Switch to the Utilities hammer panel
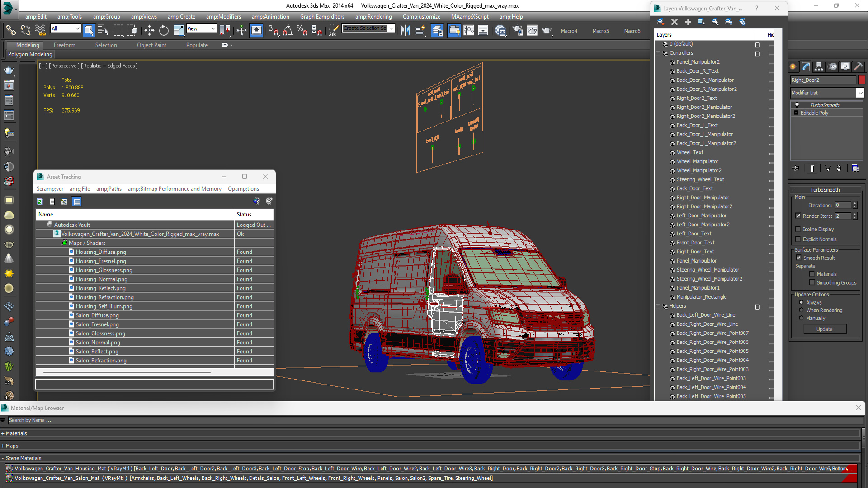The image size is (868, 488). click(858, 67)
